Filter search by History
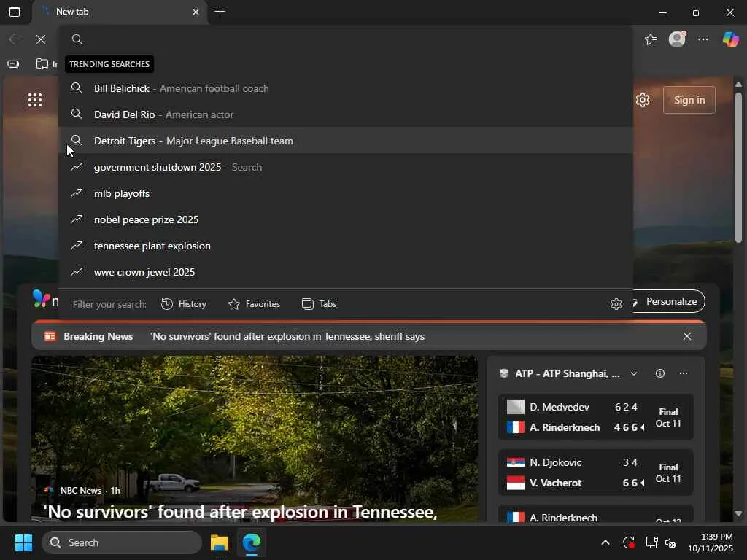Image resolution: width=747 pixels, height=560 pixels. coord(184,304)
